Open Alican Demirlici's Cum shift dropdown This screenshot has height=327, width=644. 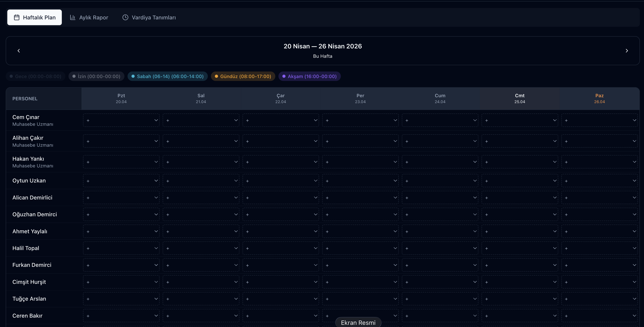tap(440, 198)
